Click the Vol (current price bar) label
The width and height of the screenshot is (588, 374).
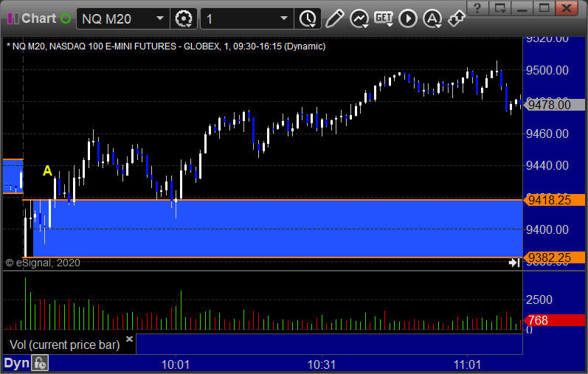64,344
